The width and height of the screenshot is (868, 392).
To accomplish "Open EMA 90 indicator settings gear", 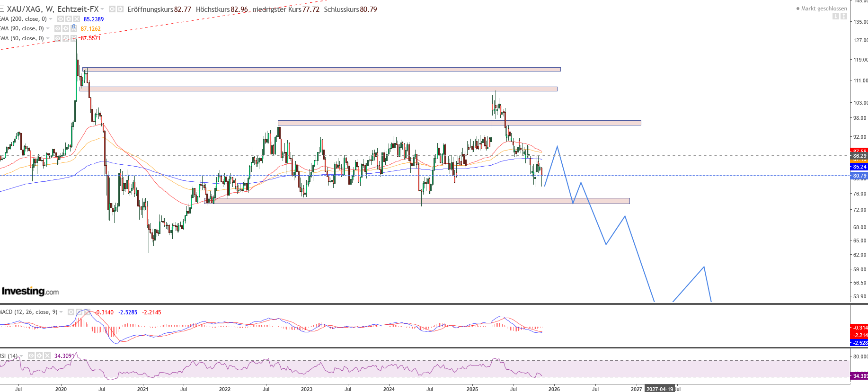I will pos(66,28).
